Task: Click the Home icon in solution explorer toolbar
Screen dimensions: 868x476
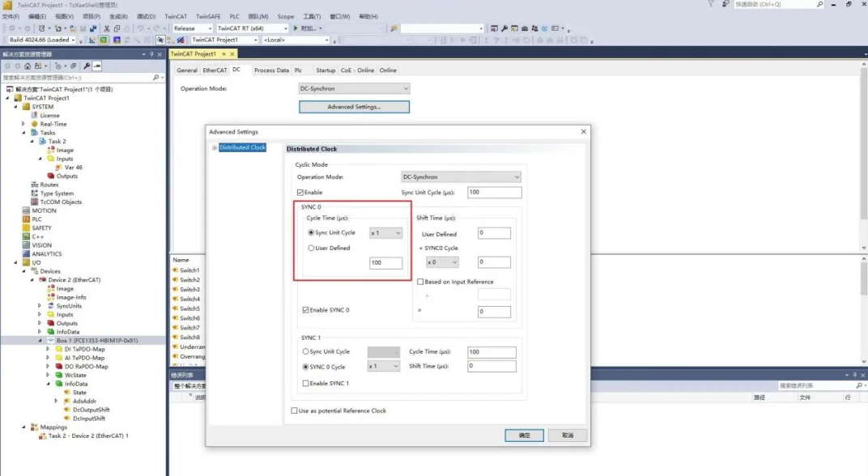Action: pos(28,66)
